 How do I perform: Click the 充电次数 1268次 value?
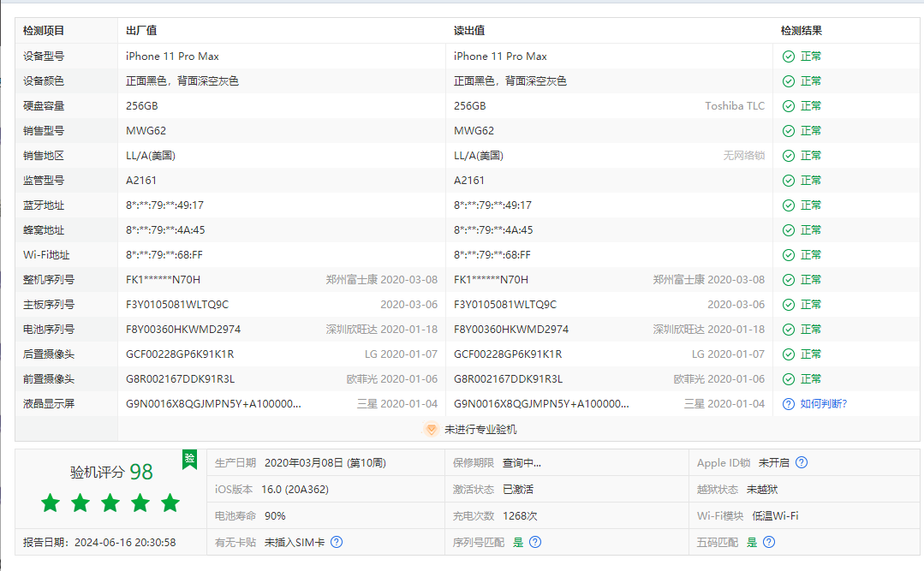(x=520, y=515)
